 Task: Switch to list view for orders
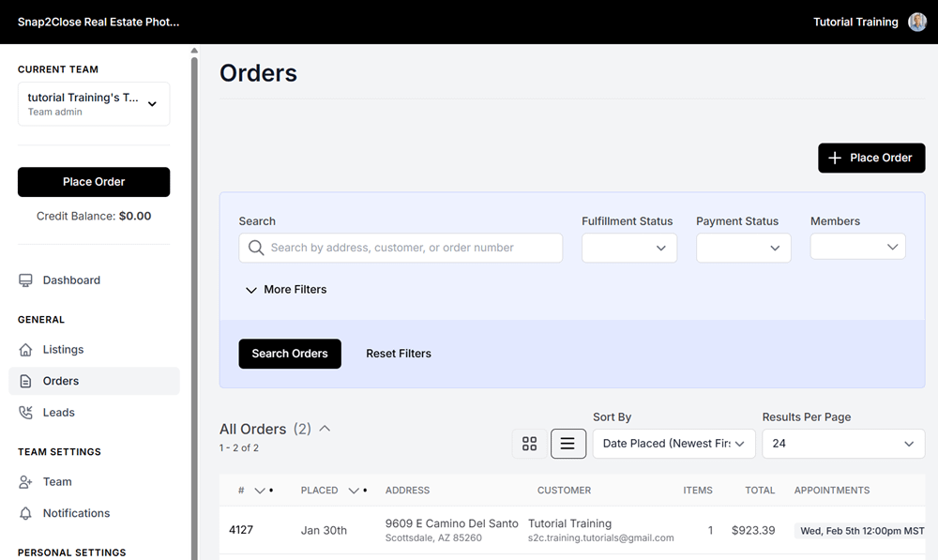click(x=568, y=443)
